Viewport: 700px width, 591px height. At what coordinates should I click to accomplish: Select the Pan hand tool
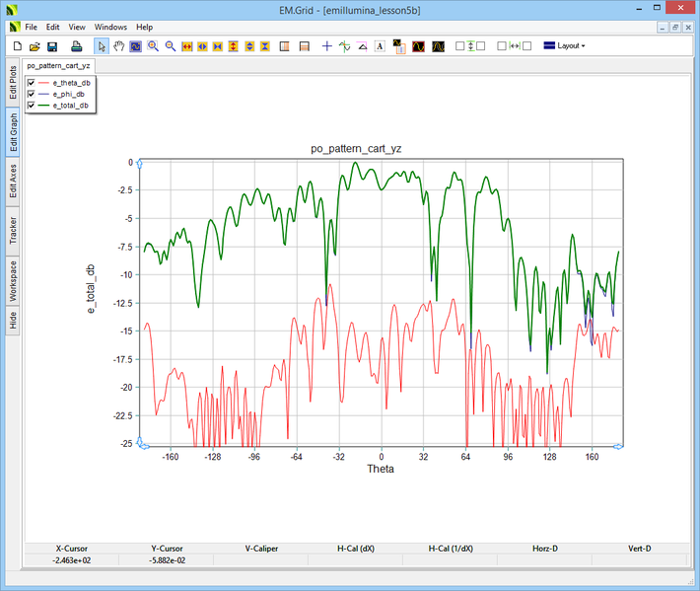119,46
